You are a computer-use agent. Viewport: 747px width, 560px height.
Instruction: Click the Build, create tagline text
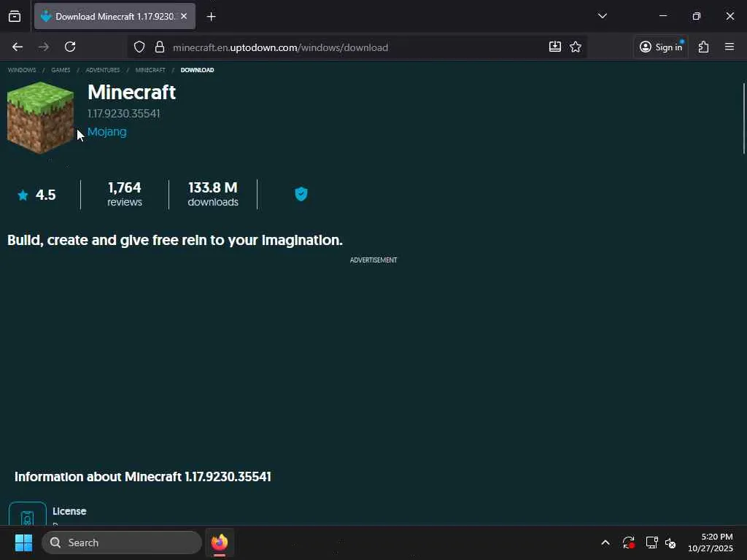pyautogui.click(x=175, y=240)
